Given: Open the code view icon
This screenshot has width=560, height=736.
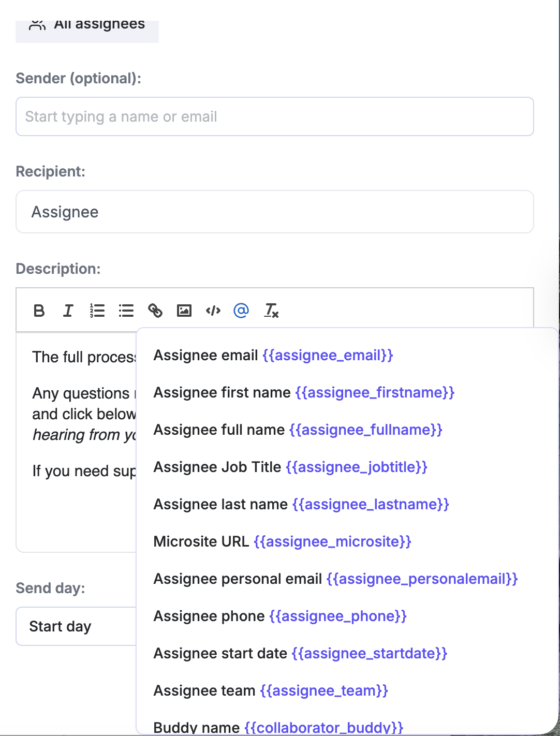Looking at the screenshot, I should tap(213, 311).
